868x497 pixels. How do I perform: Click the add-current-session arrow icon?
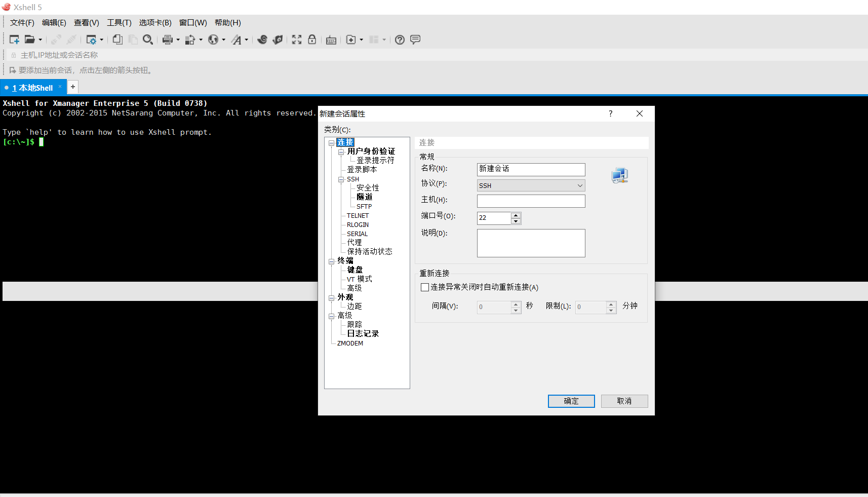(x=13, y=70)
